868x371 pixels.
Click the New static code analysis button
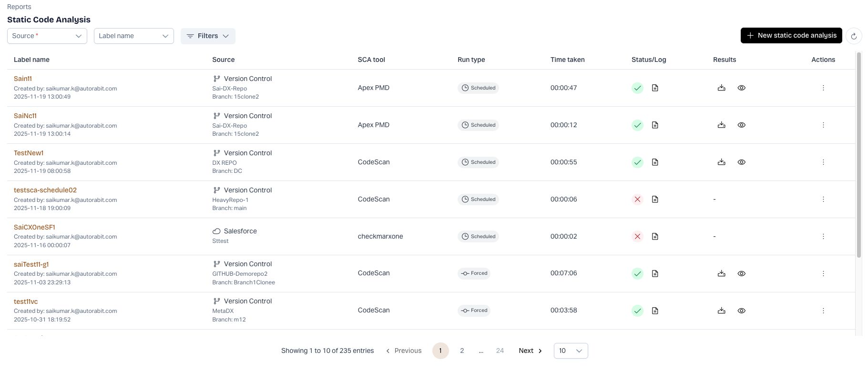(x=791, y=36)
